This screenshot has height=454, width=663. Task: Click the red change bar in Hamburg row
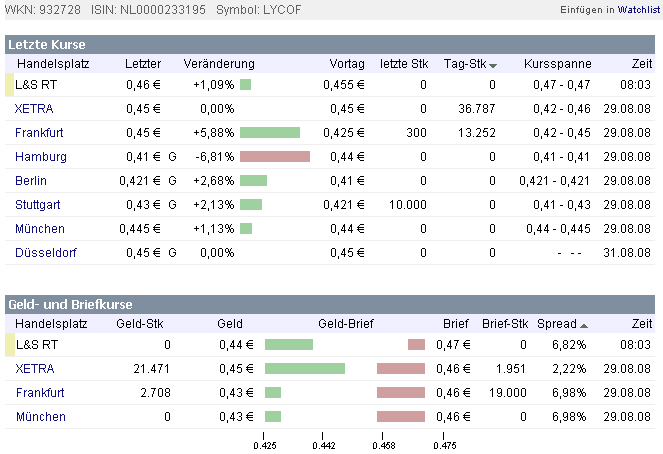pos(275,157)
